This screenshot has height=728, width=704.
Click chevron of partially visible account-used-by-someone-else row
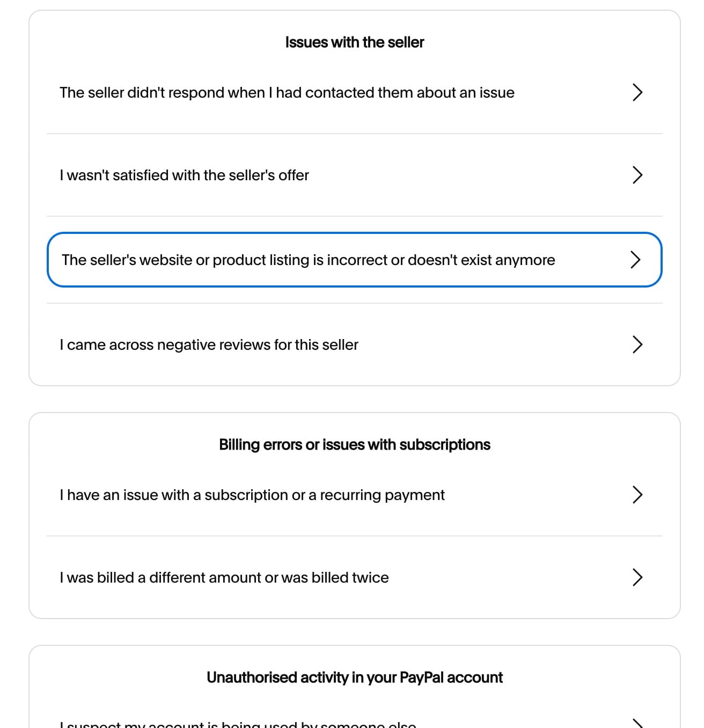point(637,723)
